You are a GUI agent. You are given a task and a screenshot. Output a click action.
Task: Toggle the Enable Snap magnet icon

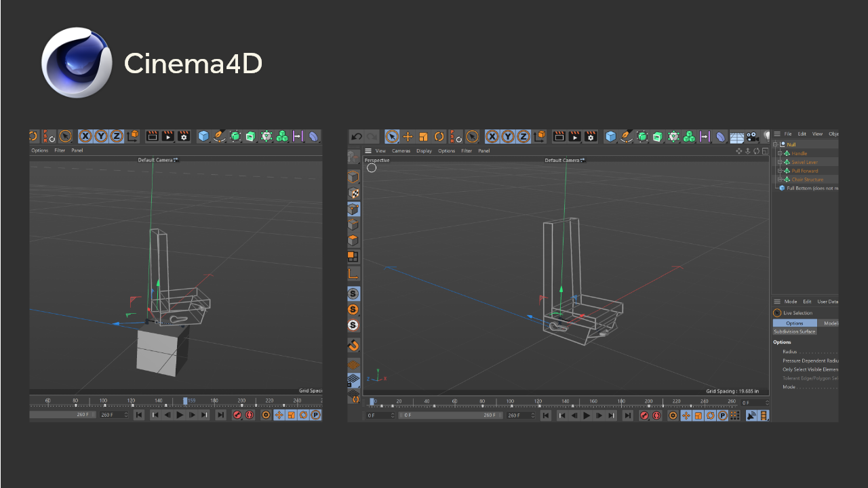[353, 345]
